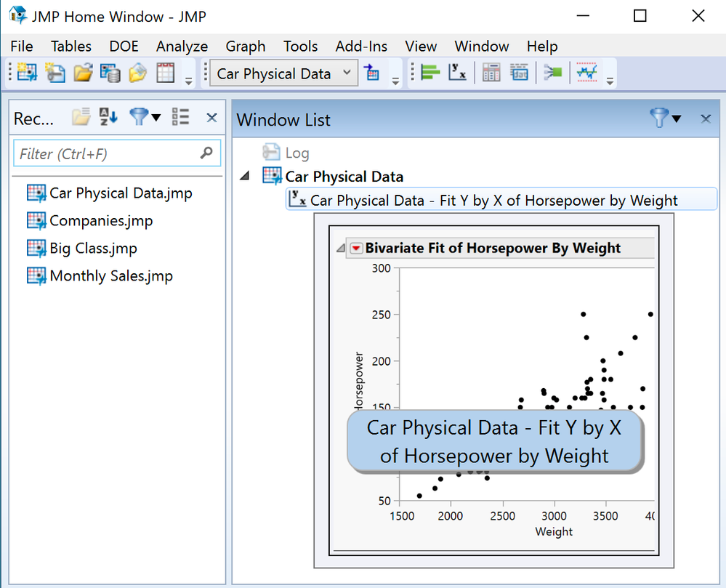Click the database tables toolbar icon
Screen dimensions: 726x588
tap(110, 73)
